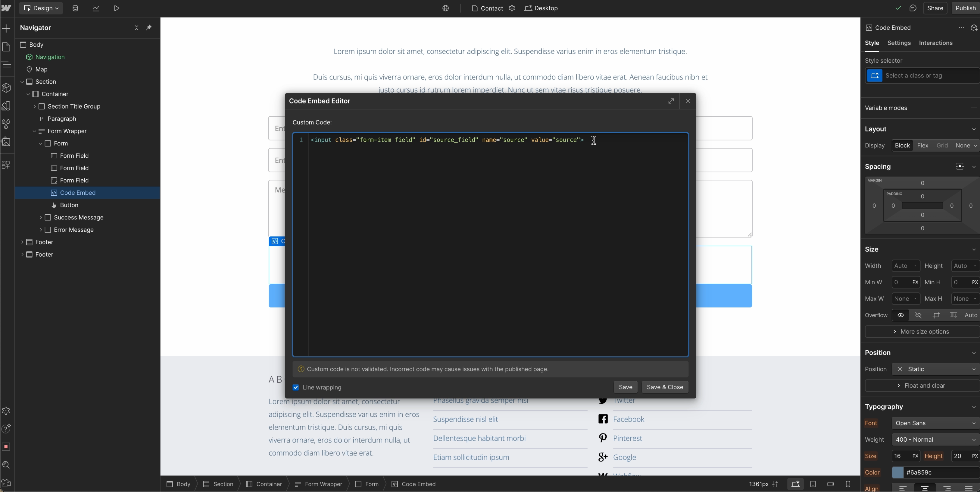Open the locale globe icon
Image resolution: width=980 pixels, height=492 pixels.
pyautogui.click(x=445, y=8)
